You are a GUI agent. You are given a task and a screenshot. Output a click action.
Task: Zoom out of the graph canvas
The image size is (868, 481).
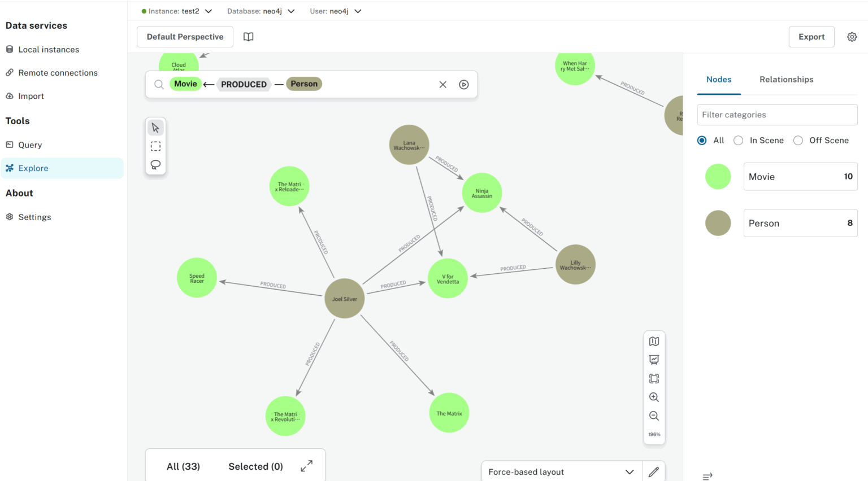click(x=654, y=416)
